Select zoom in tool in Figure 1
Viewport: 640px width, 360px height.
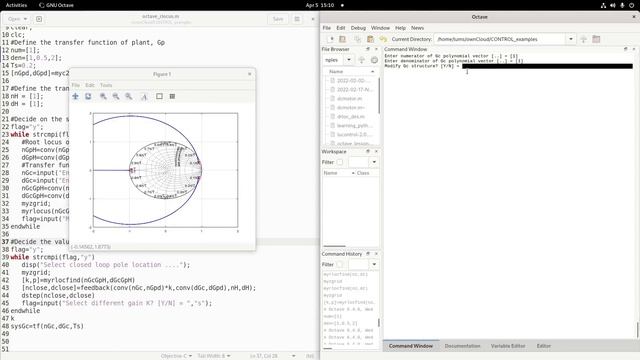[103, 96]
